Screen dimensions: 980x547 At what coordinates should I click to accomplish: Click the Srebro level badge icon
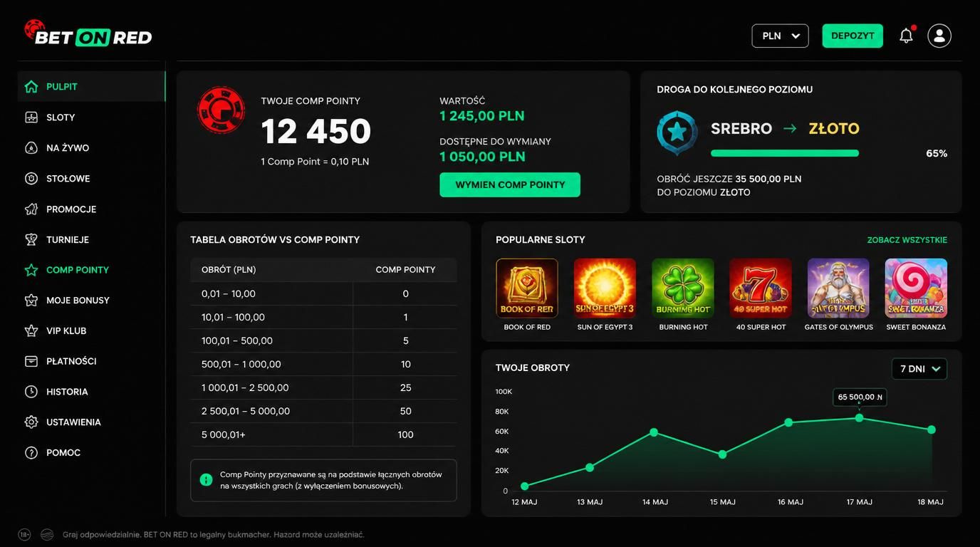[x=677, y=132]
